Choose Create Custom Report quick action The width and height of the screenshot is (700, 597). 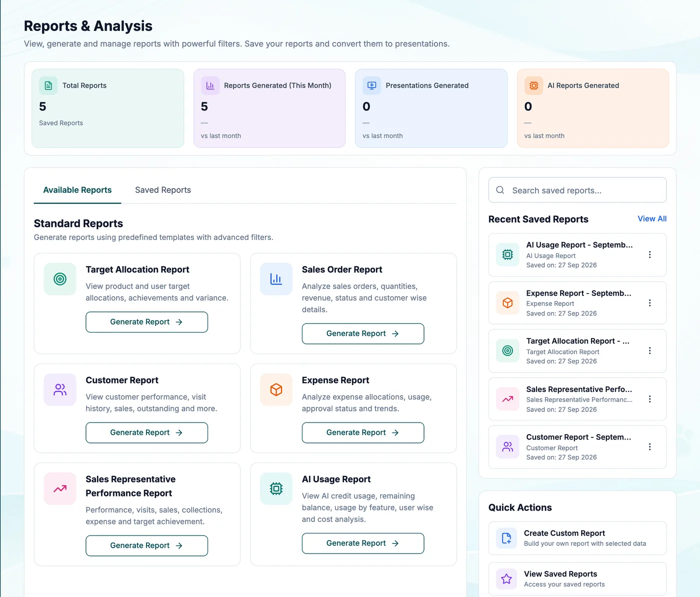(x=577, y=538)
